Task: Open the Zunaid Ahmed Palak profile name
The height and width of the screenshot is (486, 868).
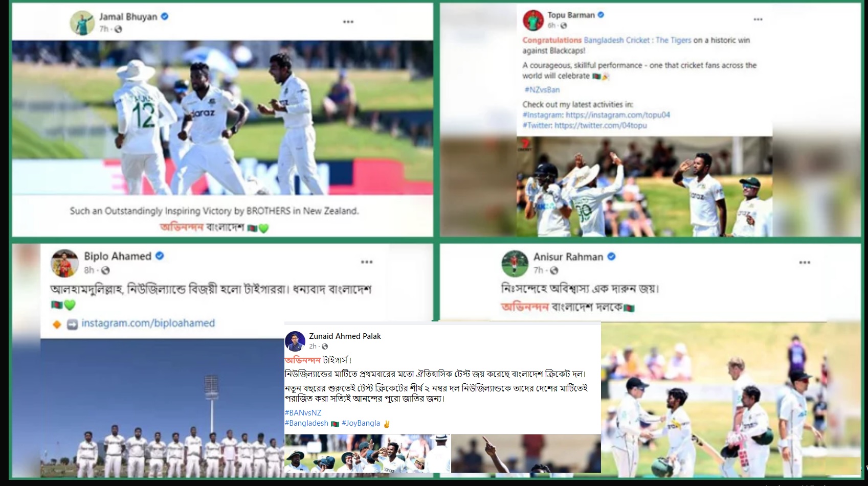Action: (345, 336)
